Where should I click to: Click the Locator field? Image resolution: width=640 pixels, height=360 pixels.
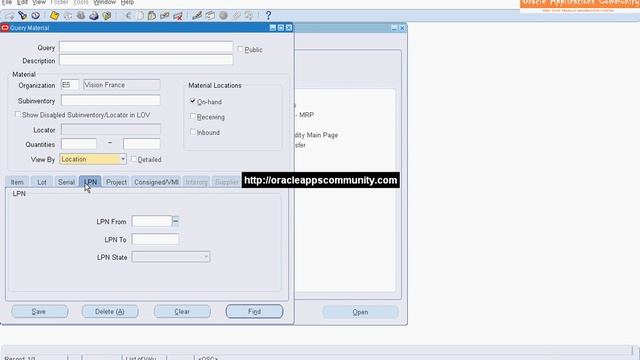[111, 129]
